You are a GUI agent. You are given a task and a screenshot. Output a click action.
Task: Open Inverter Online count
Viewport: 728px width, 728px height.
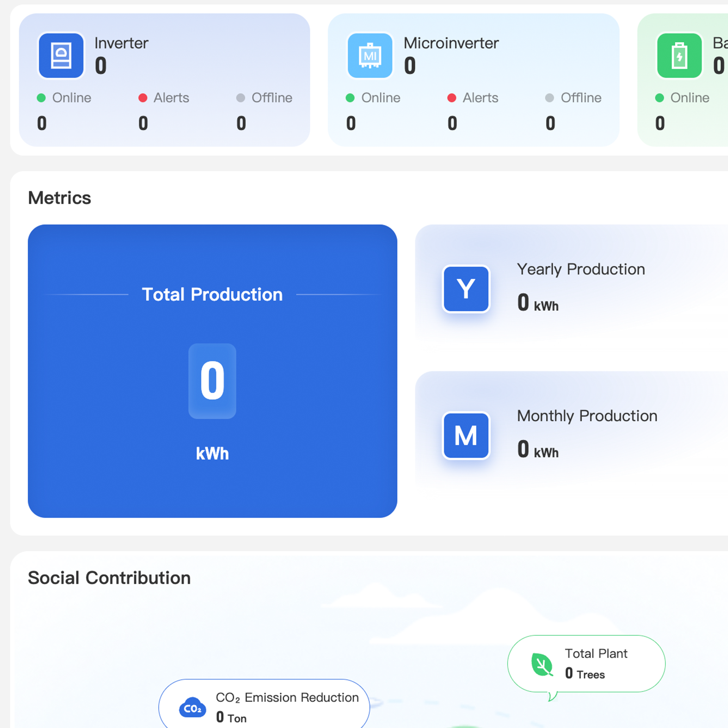(42, 123)
